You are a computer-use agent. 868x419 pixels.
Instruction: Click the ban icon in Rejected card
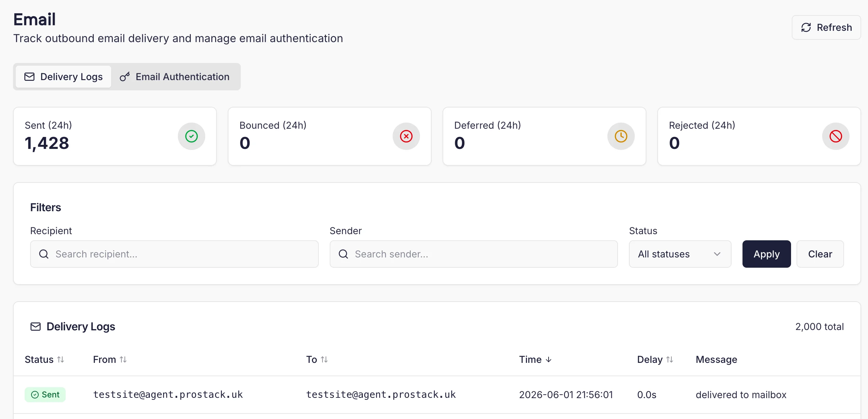(x=836, y=136)
